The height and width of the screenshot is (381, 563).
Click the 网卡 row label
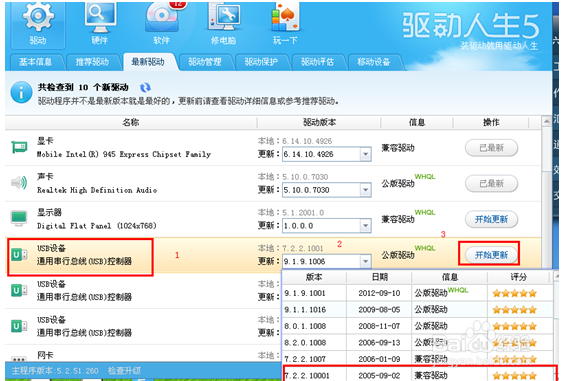pos(45,356)
